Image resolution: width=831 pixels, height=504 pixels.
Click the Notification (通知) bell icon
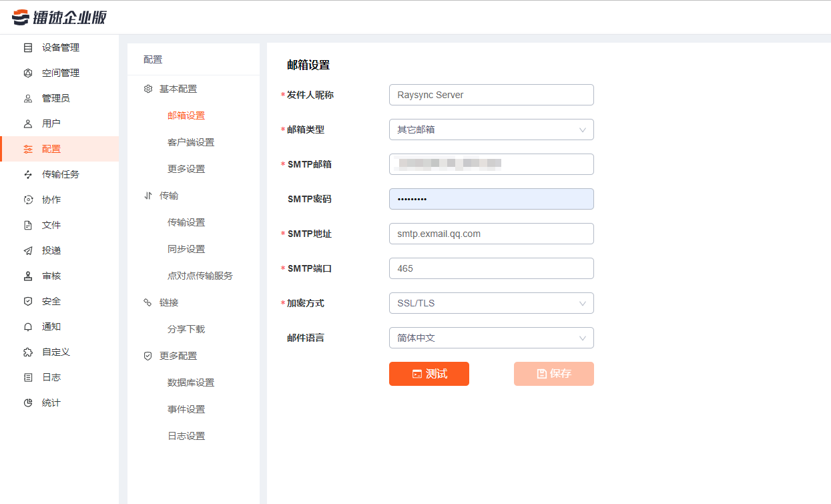pos(28,327)
